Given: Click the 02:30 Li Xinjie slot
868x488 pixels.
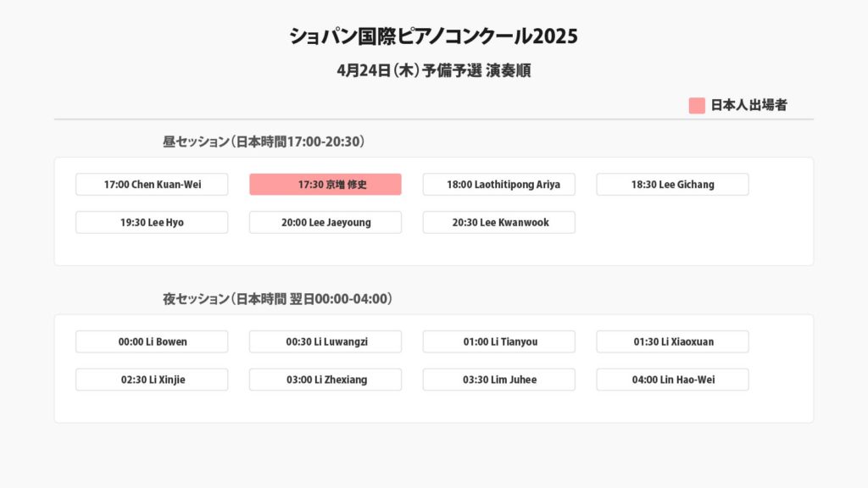Looking at the screenshot, I should click(152, 380).
